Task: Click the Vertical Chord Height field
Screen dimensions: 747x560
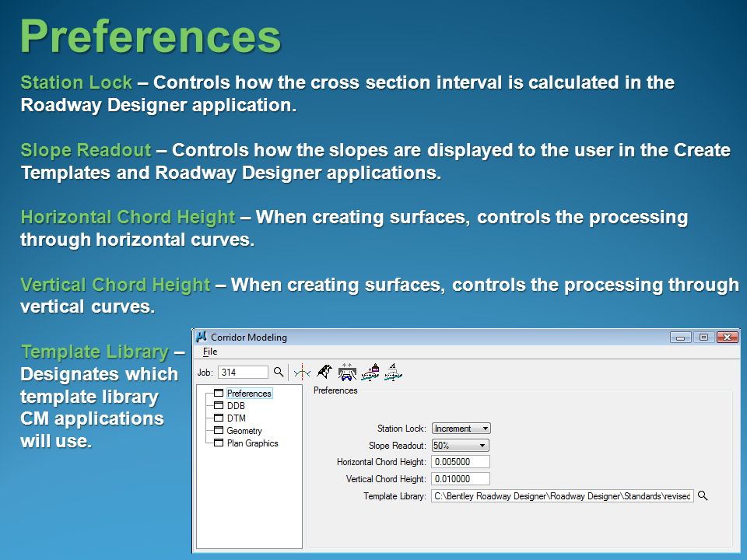Action: coord(461,479)
